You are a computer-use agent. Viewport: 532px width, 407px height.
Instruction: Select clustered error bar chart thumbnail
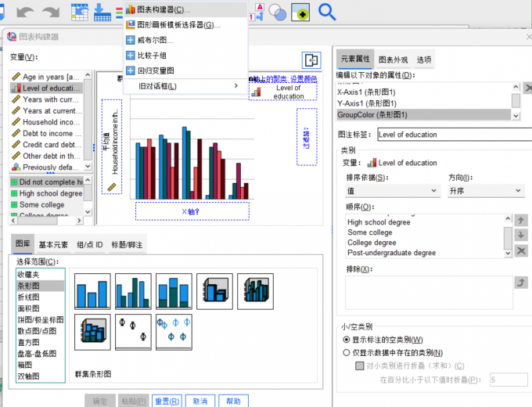coord(174,332)
